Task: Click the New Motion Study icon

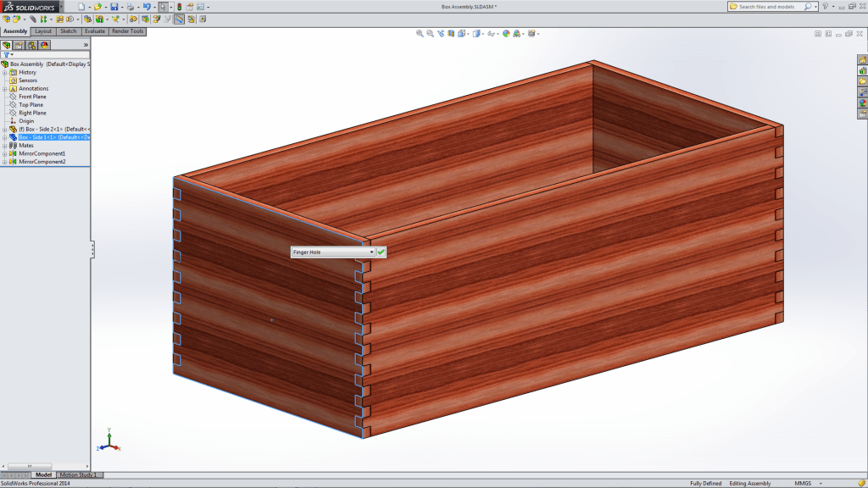Action: coord(133,19)
